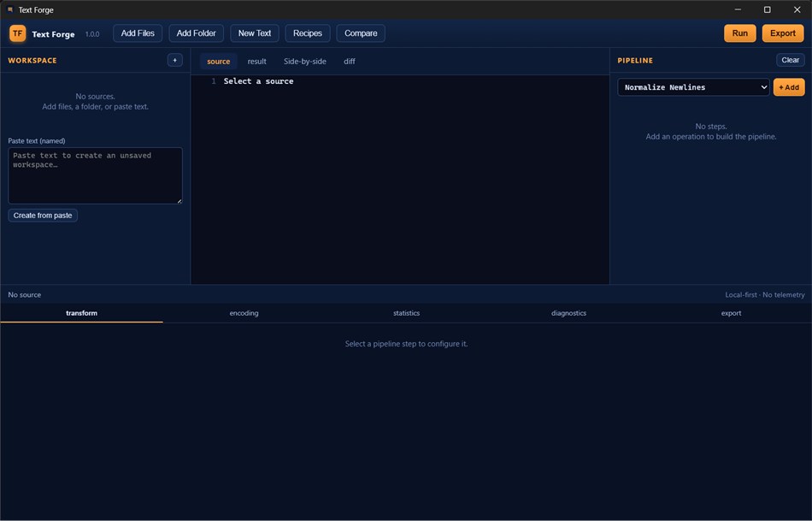Clear the pipeline steps
Screen dimensions: 812x521
click(791, 60)
